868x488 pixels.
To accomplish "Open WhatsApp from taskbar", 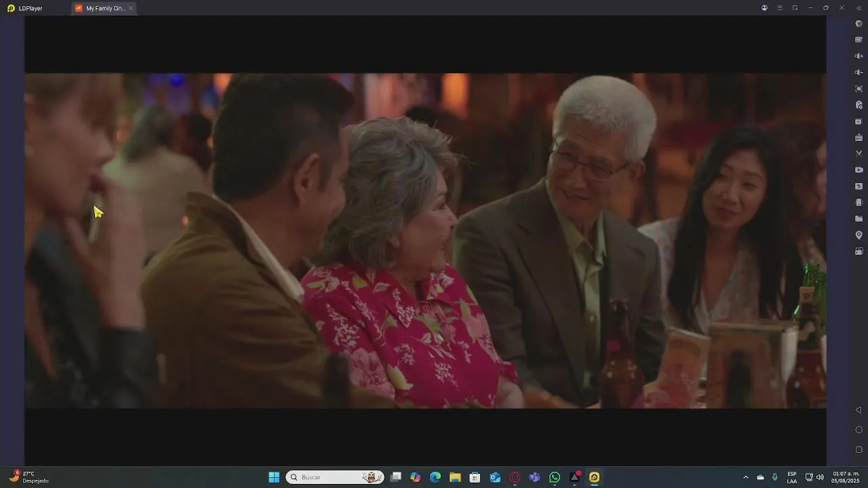I will (555, 477).
